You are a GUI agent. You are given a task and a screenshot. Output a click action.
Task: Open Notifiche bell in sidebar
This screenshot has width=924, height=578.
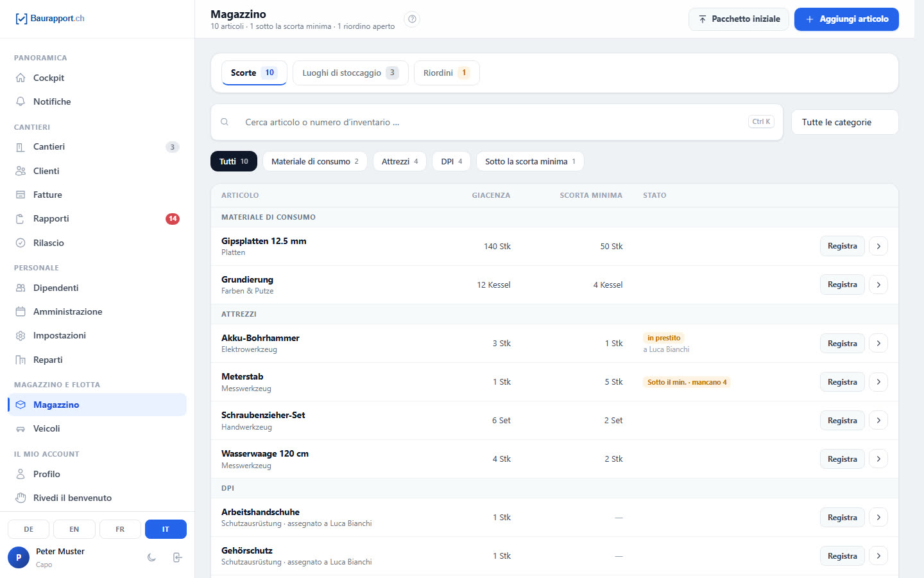(97, 101)
